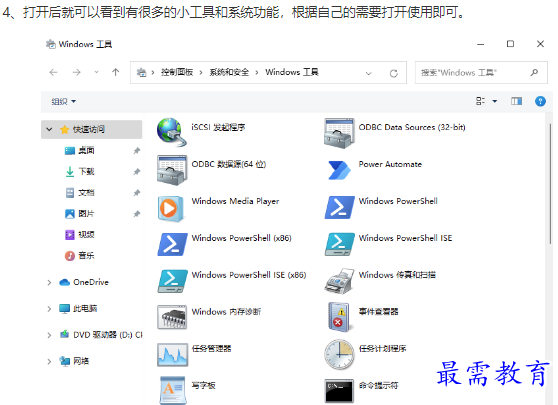The height and width of the screenshot is (405, 558).
Task: Launch the Power Automate icon
Action: click(x=339, y=170)
